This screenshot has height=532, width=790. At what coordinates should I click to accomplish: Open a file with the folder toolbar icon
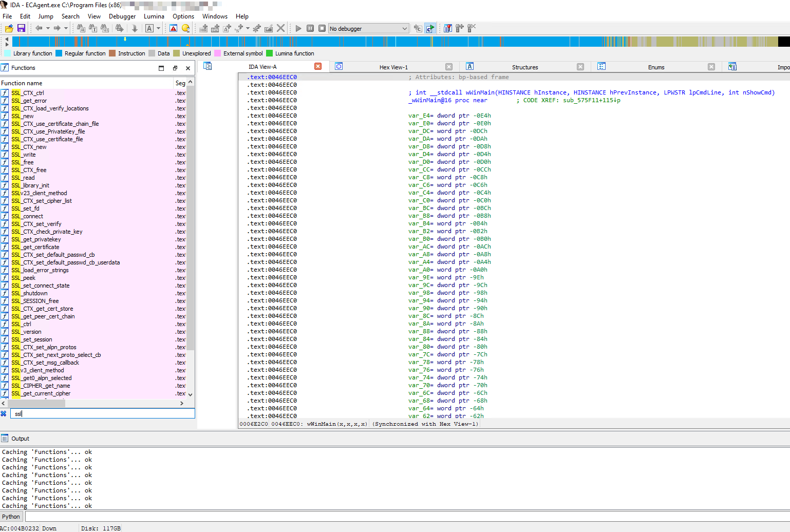(9, 28)
